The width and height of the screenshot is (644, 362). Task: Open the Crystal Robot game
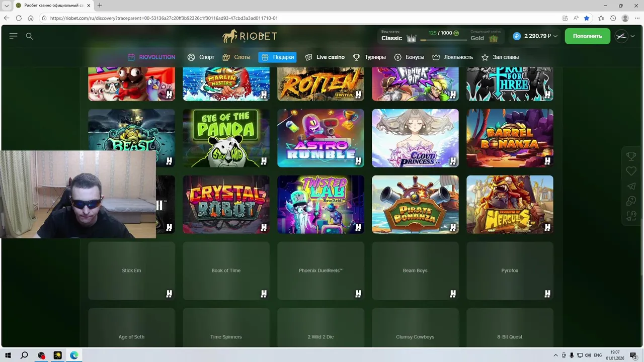(226, 204)
